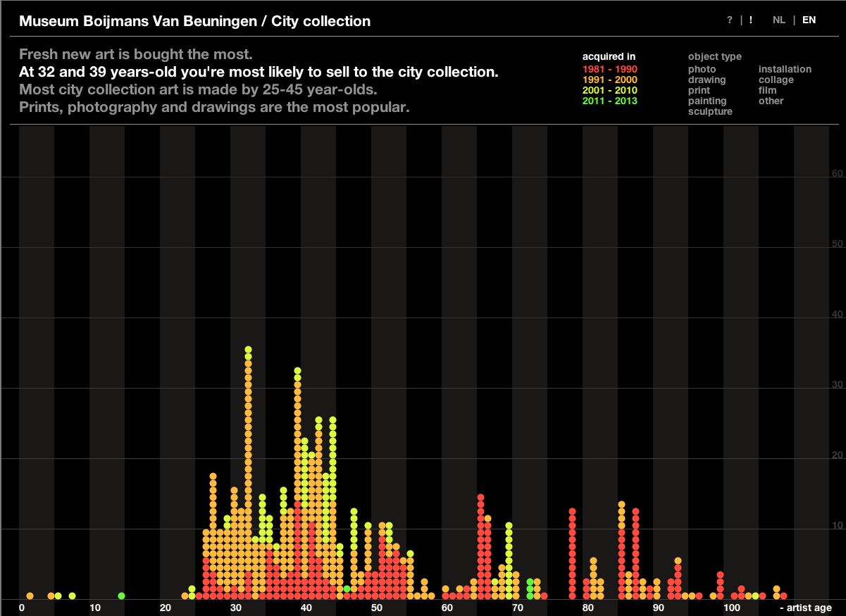Choose the 'acquired in' legend heading

[609, 57]
